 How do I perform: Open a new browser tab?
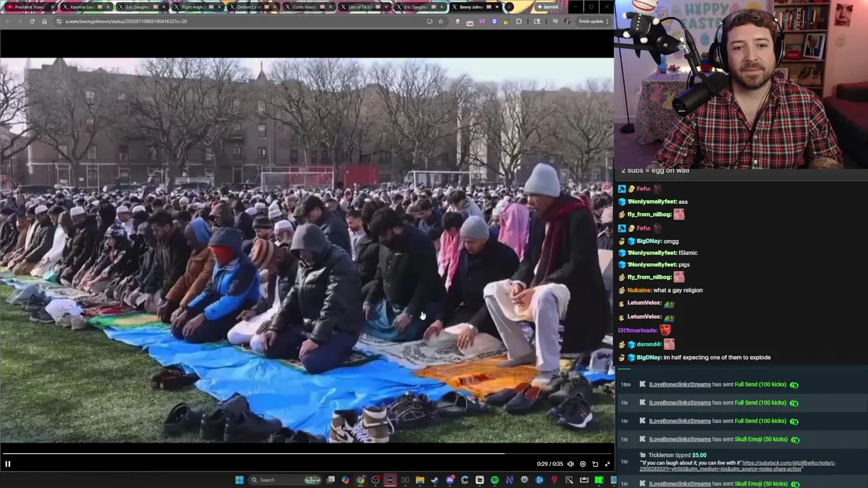(x=509, y=7)
